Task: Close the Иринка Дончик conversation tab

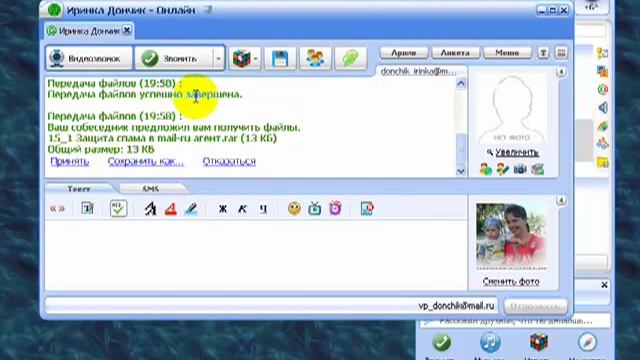Action: point(127,31)
